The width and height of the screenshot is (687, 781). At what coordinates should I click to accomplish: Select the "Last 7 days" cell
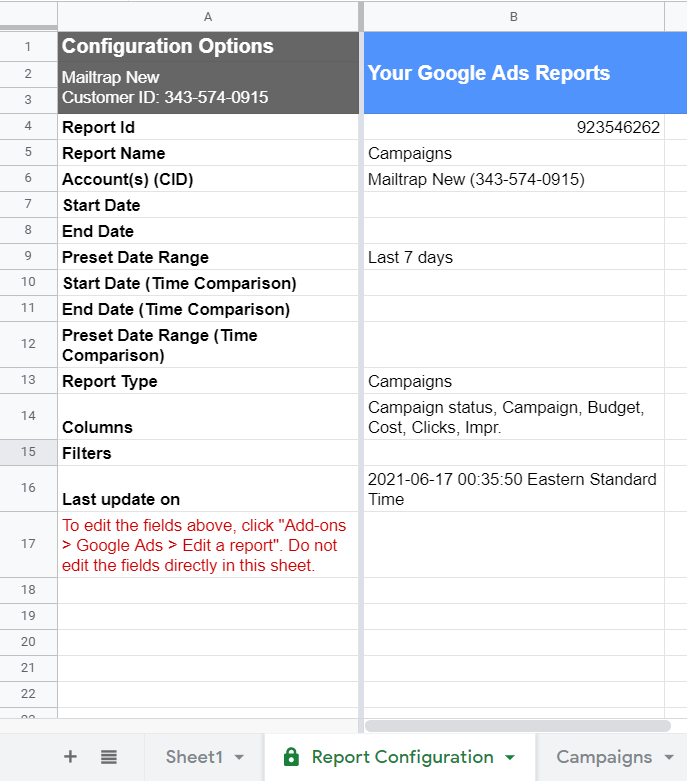click(514, 257)
